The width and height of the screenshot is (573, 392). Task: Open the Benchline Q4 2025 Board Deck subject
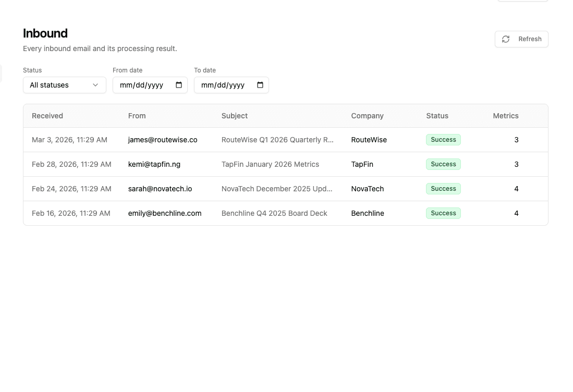(x=274, y=213)
